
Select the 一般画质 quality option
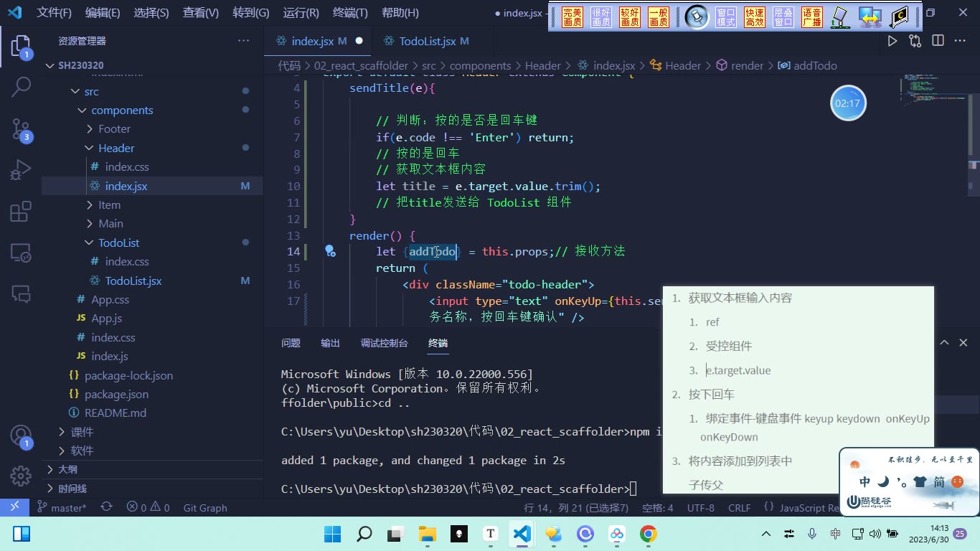coord(659,17)
